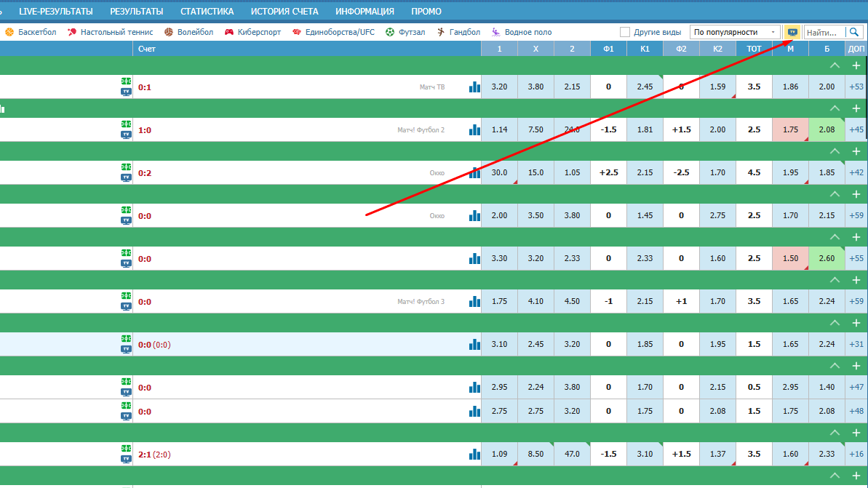Open live field tracker in 2:1 (2:0) row
This screenshot has height=488, width=868.
pyautogui.click(x=126, y=449)
